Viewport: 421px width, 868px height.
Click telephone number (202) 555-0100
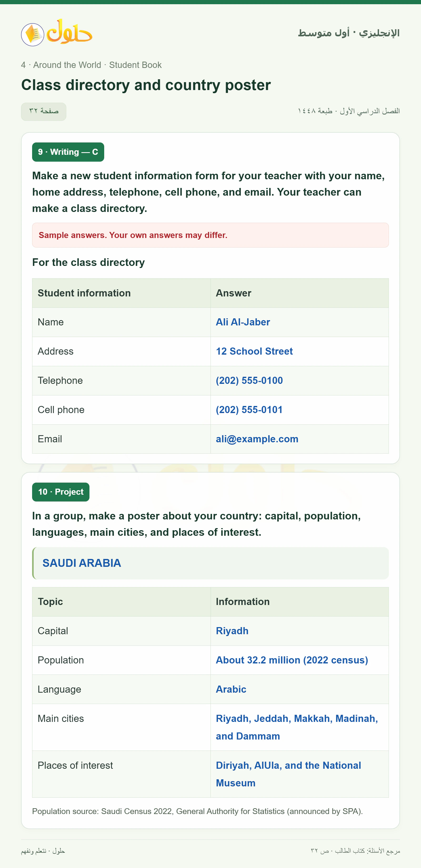pos(249,380)
